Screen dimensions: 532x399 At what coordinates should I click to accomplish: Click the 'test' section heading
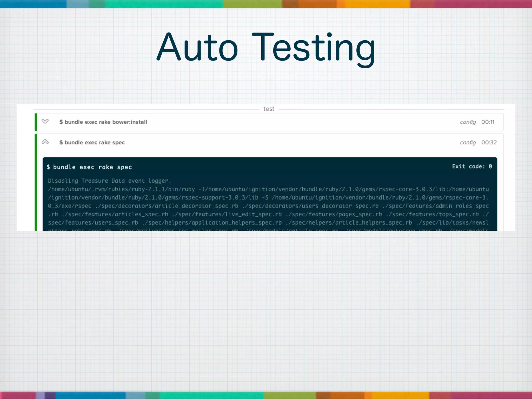[269, 109]
